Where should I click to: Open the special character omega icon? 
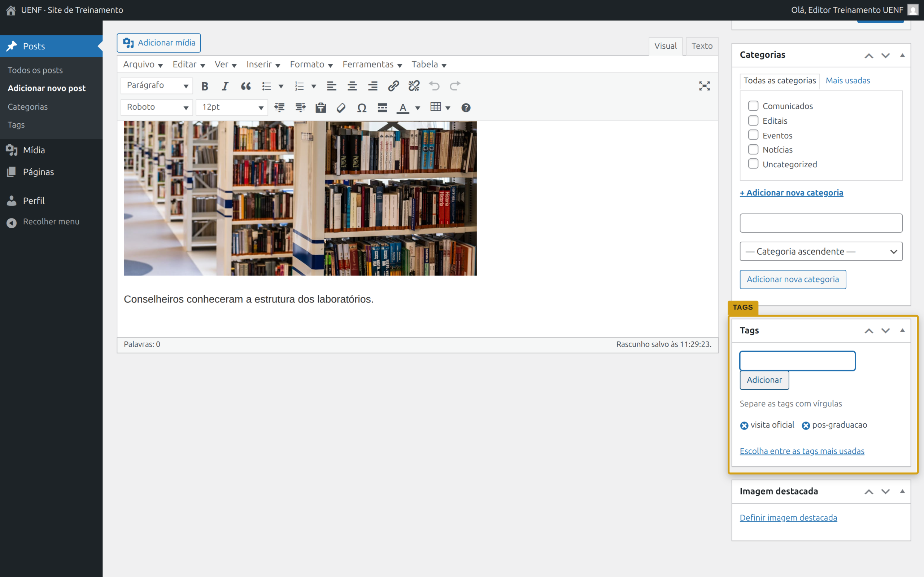click(362, 108)
